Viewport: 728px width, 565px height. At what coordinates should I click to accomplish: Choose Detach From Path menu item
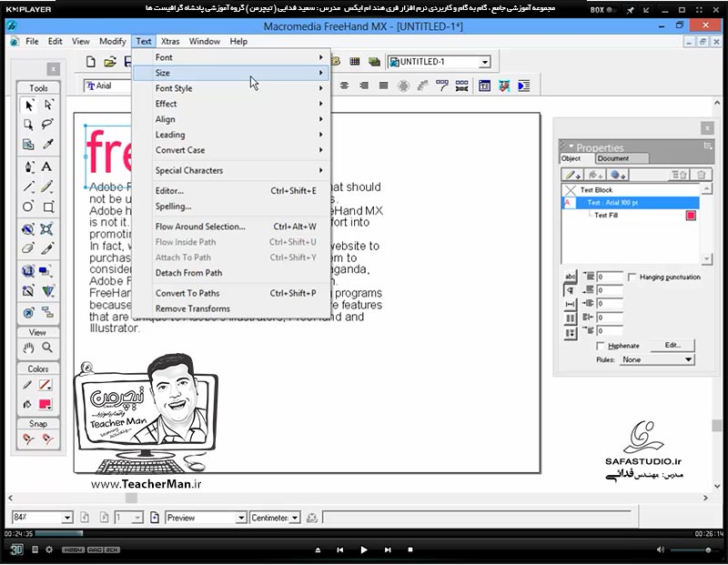(231, 273)
